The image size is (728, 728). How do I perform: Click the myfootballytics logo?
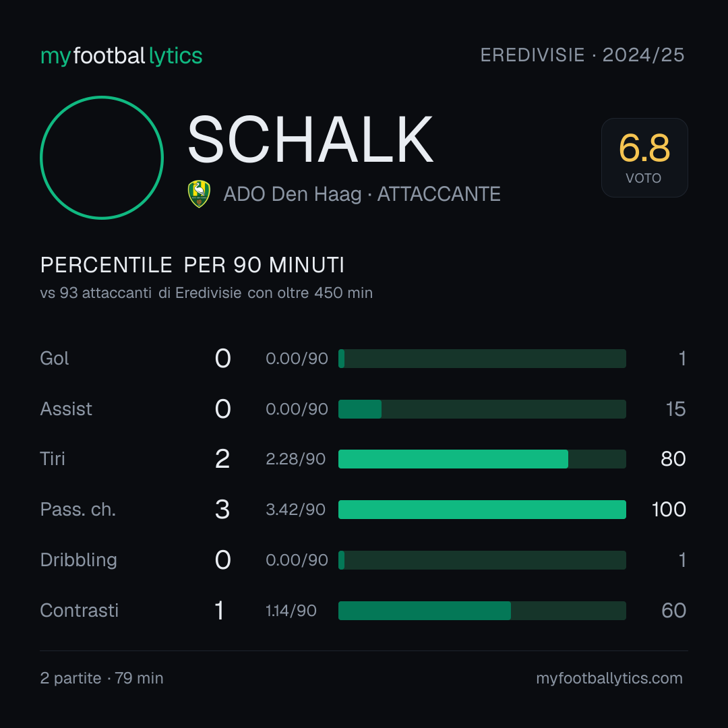coord(121,56)
